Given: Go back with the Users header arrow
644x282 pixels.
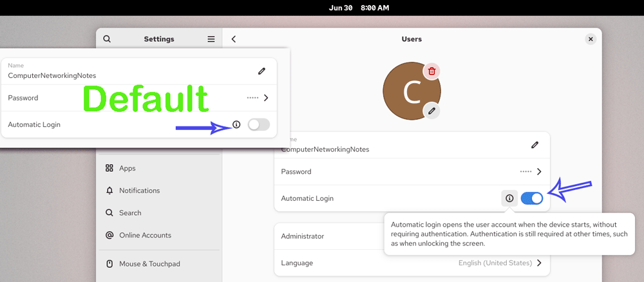Looking at the screenshot, I should tap(234, 39).
